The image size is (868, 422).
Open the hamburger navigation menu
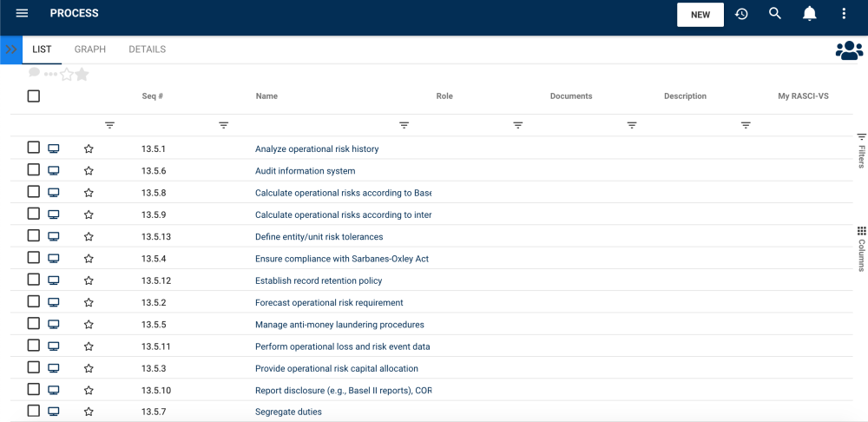[x=23, y=14]
